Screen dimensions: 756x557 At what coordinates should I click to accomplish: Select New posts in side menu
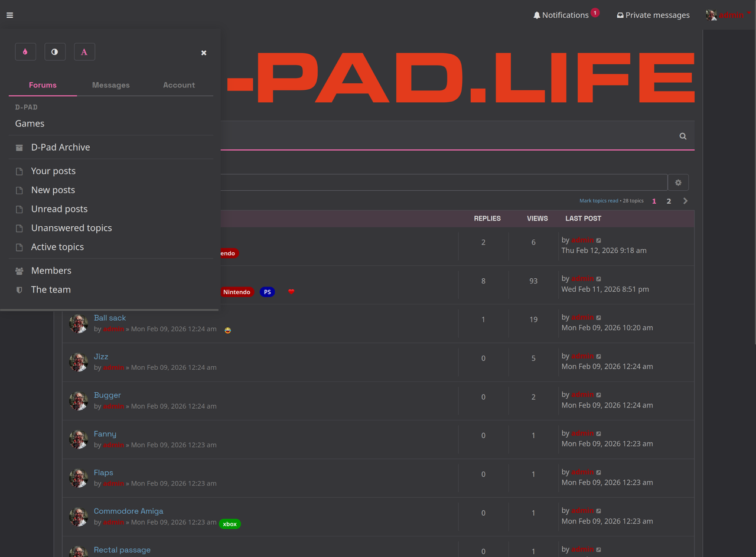tap(53, 190)
